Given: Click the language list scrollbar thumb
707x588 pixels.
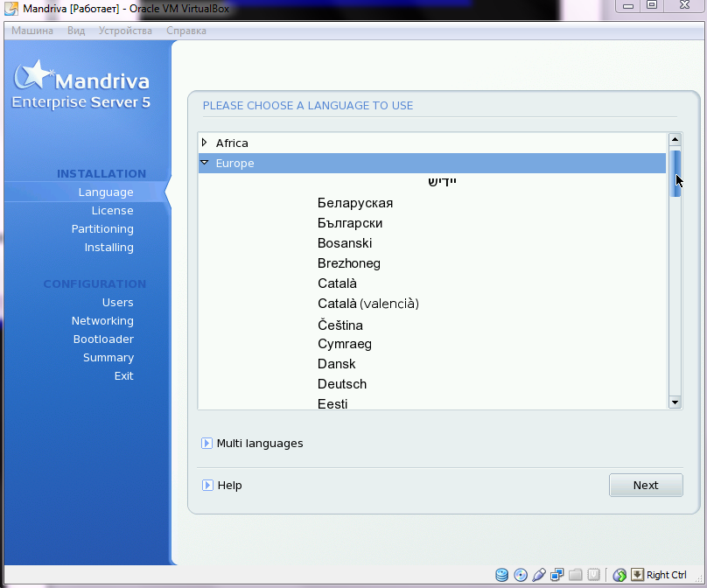Looking at the screenshot, I should pyautogui.click(x=675, y=173).
